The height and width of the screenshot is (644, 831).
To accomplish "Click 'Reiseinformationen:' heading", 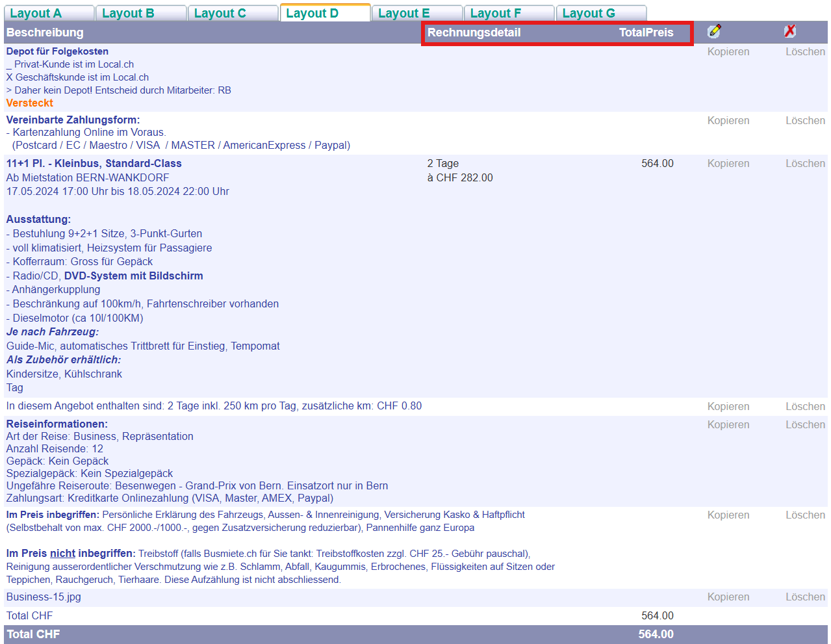I will coord(57,424).
